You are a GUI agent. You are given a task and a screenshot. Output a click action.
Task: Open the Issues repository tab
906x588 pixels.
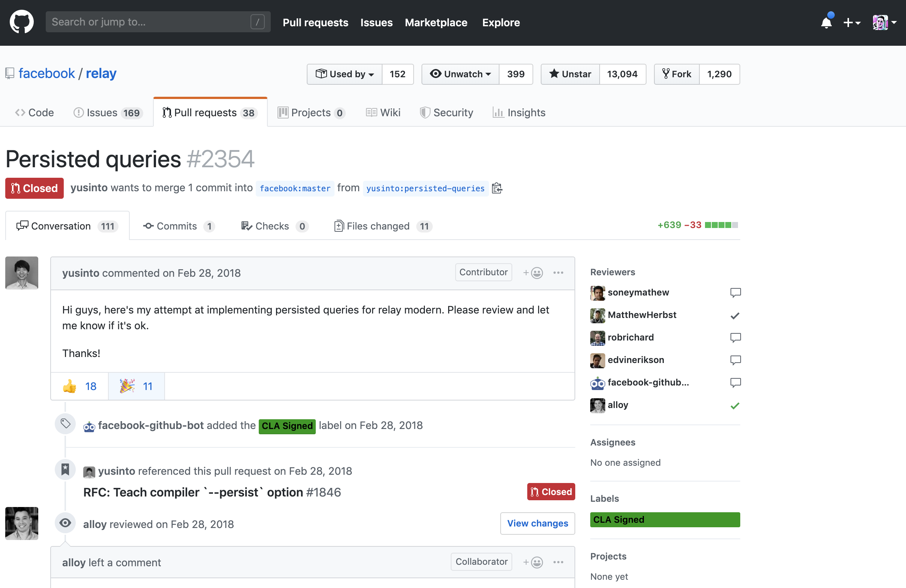(108, 112)
